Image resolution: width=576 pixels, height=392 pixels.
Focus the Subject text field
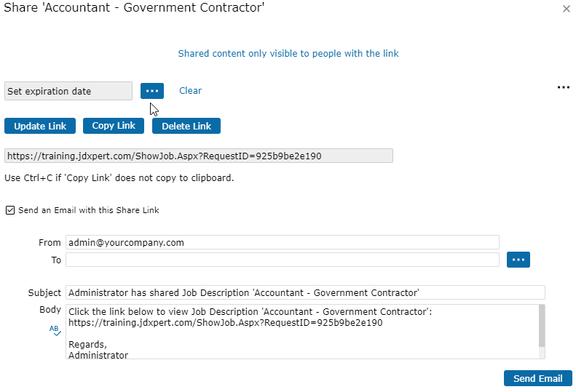(304, 292)
